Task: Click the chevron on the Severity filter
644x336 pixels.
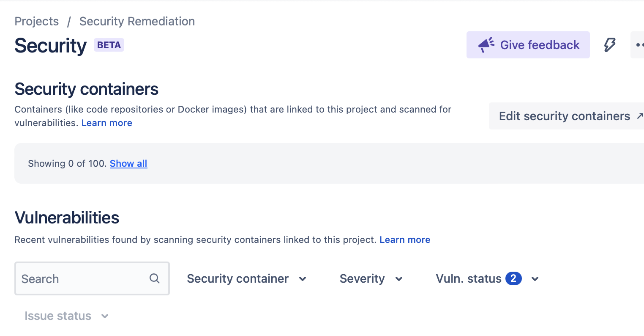Action: 398,279
